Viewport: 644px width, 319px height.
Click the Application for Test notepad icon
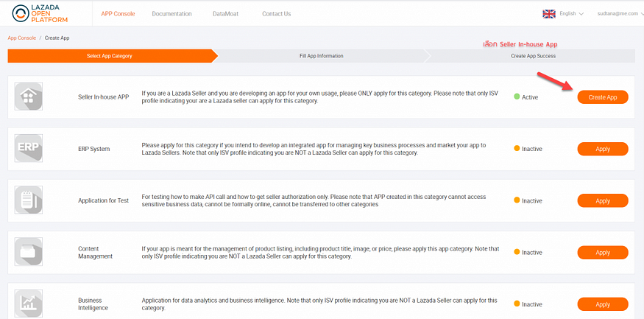(x=29, y=200)
